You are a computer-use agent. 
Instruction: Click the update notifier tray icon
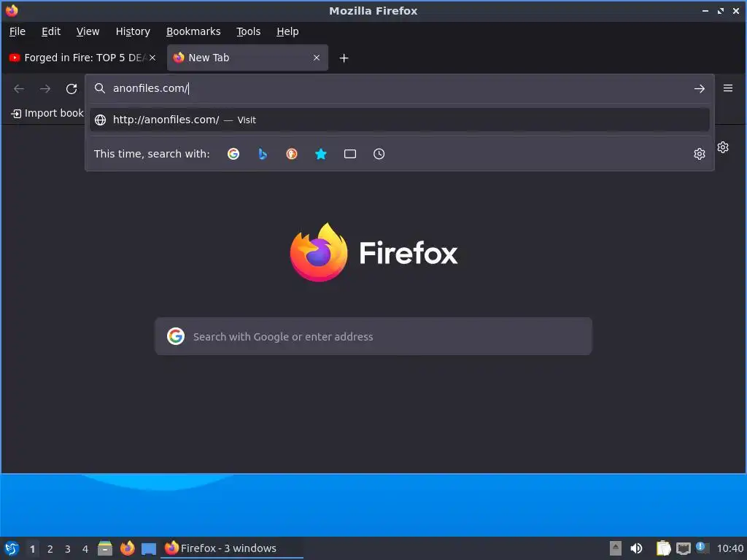[x=701, y=548]
